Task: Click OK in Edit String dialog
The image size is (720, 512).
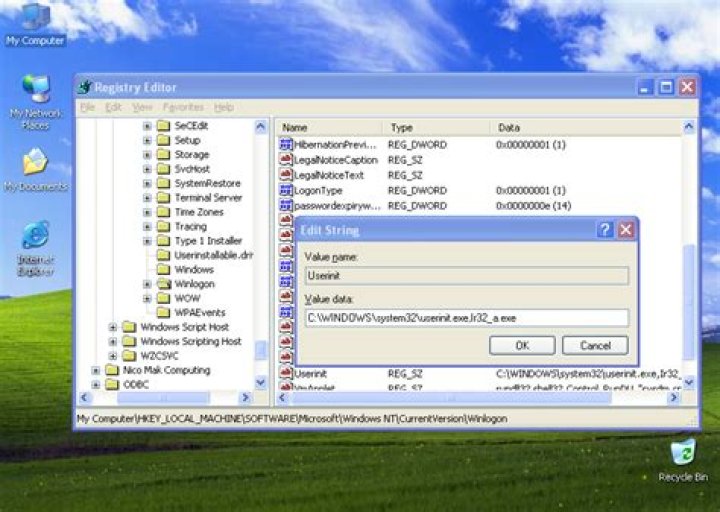Action: [522, 345]
